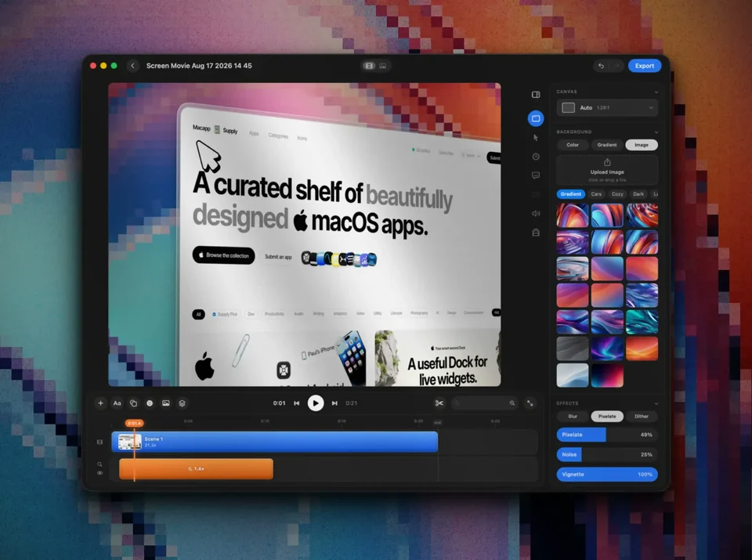This screenshot has height=560, width=752.
Task: Switch to the video mode segment in title bar
Action: pyautogui.click(x=369, y=66)
